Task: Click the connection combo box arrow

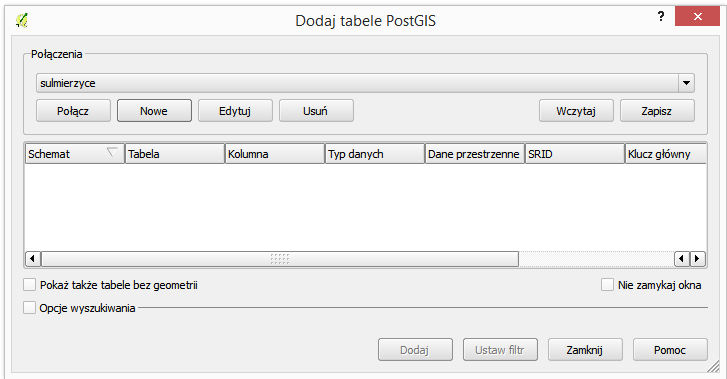Action: [686, 83]
